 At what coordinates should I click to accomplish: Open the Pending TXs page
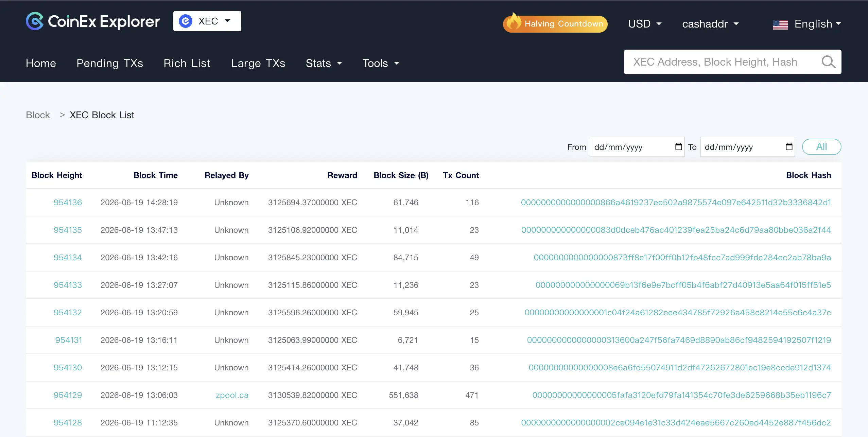[110, 63]
